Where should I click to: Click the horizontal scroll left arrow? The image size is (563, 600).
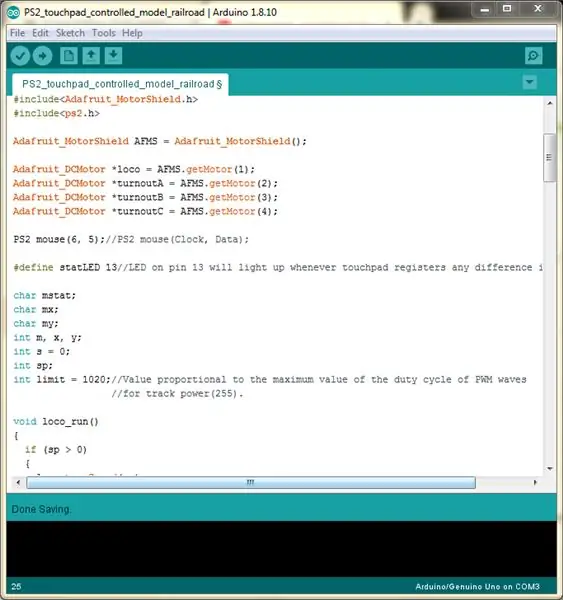18,482
